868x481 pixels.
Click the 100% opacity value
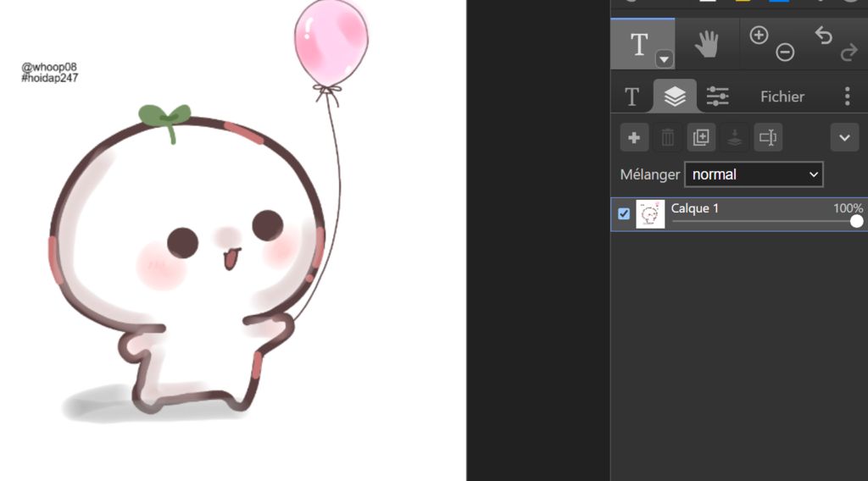[848, 208]
